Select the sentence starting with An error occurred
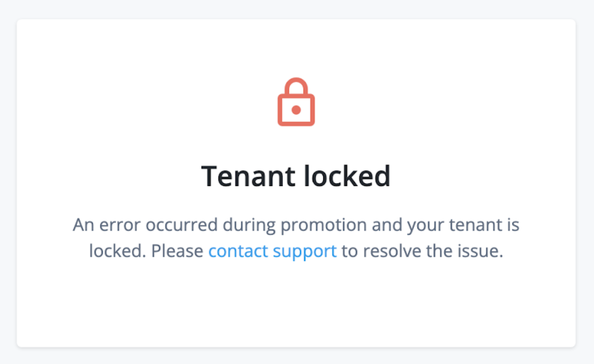 [297, 238]
